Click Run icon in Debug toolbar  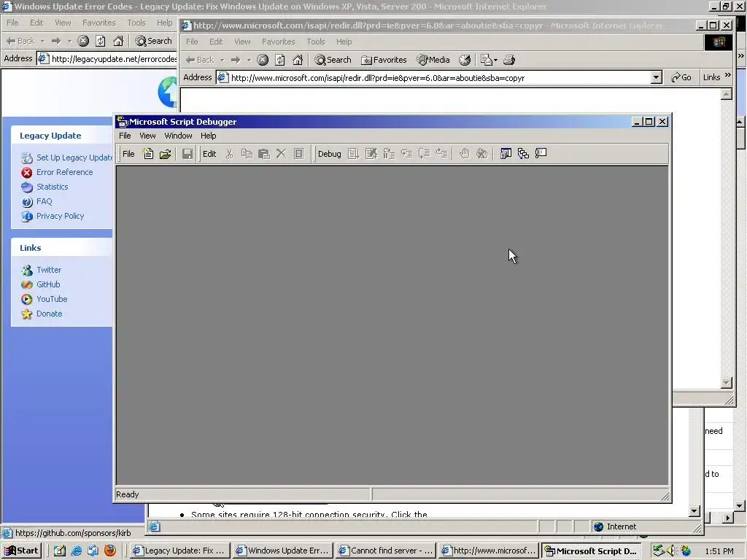[x=354, y=154]
